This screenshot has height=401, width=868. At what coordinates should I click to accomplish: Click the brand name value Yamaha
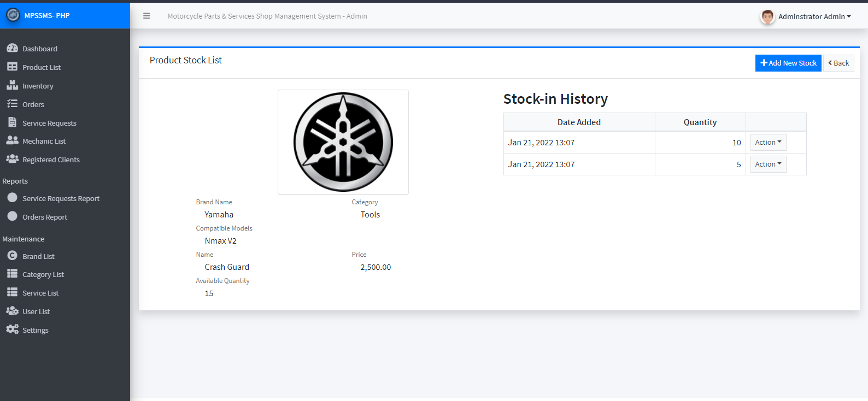219,215
